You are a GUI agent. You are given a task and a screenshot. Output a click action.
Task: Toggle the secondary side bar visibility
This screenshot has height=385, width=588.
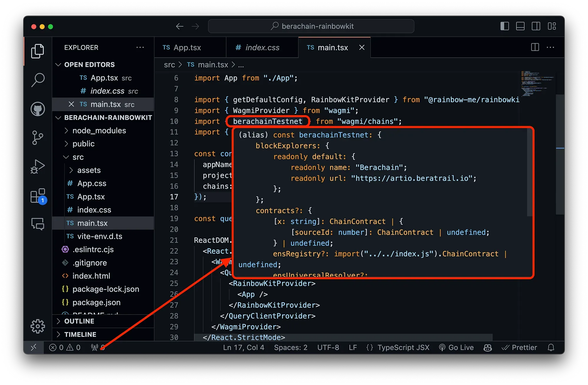click(536, 26)
